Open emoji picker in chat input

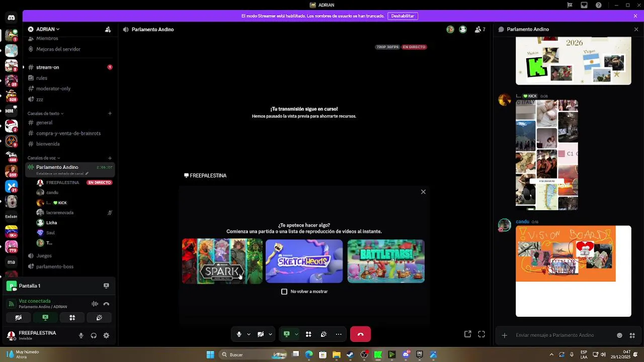[x=619, y=335]
